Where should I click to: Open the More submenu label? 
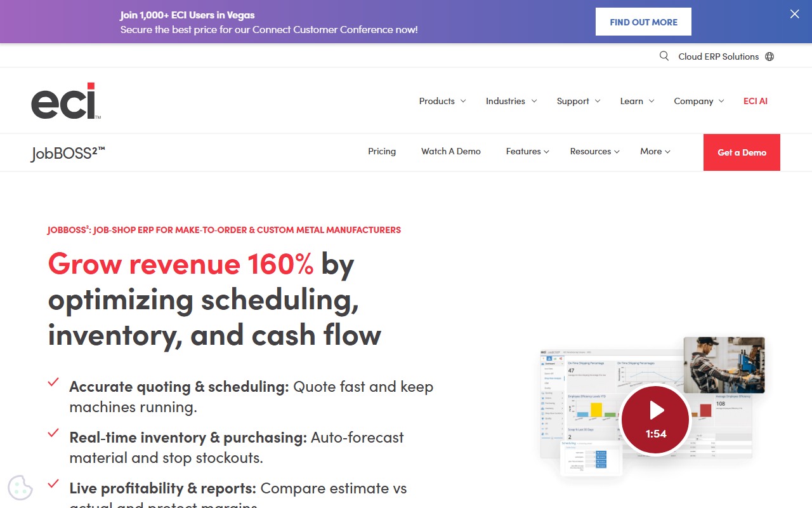tap(651, 151)
